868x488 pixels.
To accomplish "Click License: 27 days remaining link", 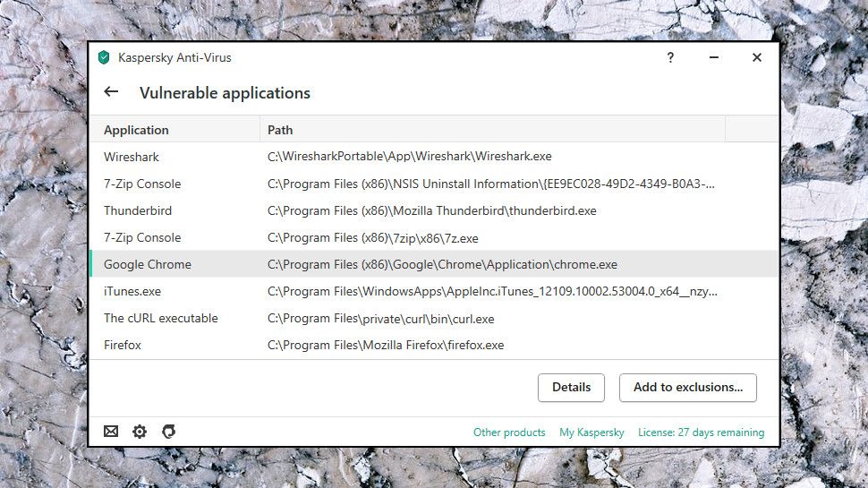I will (x=701, y=432).
